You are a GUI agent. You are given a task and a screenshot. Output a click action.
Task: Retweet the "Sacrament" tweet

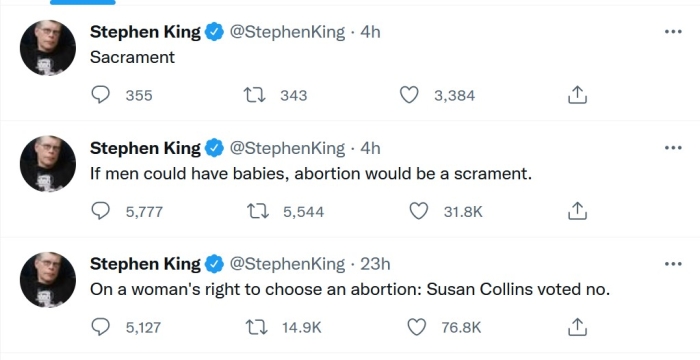click(x=254, y=95)
